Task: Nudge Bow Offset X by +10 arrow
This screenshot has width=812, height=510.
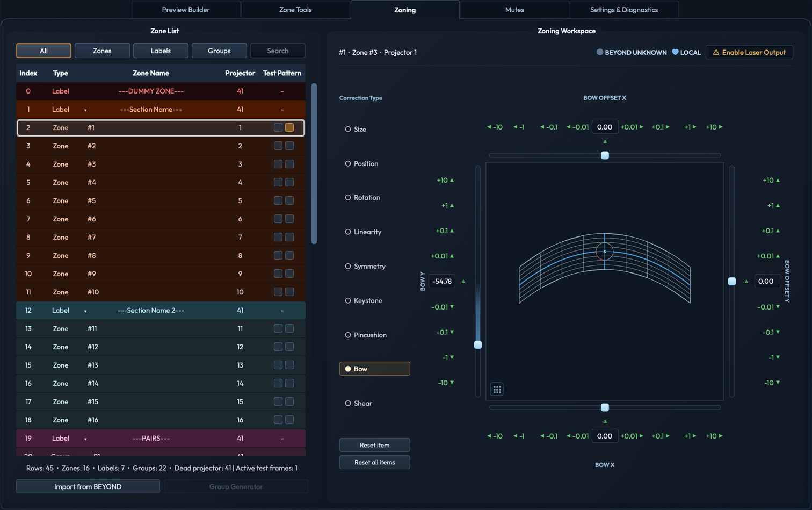Action: (714, 127)
